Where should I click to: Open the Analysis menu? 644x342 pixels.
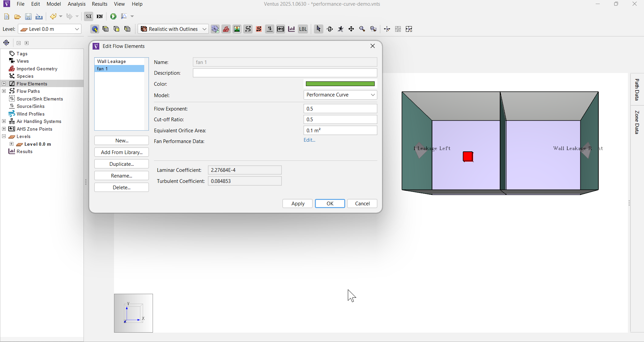[x=77, y=4]
